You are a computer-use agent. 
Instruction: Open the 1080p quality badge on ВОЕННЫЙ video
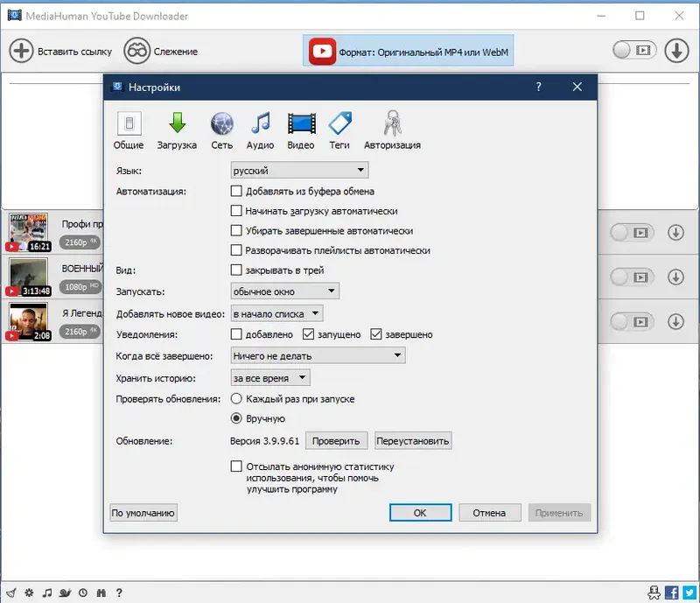(80, 287)
